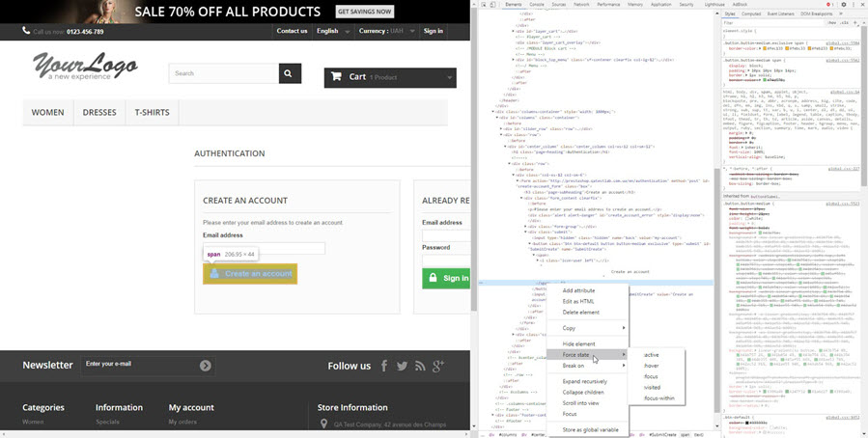The height and width of the screenshot is (438, 868).
Task: Expand the padding property triangle
Action: point(748,70)
